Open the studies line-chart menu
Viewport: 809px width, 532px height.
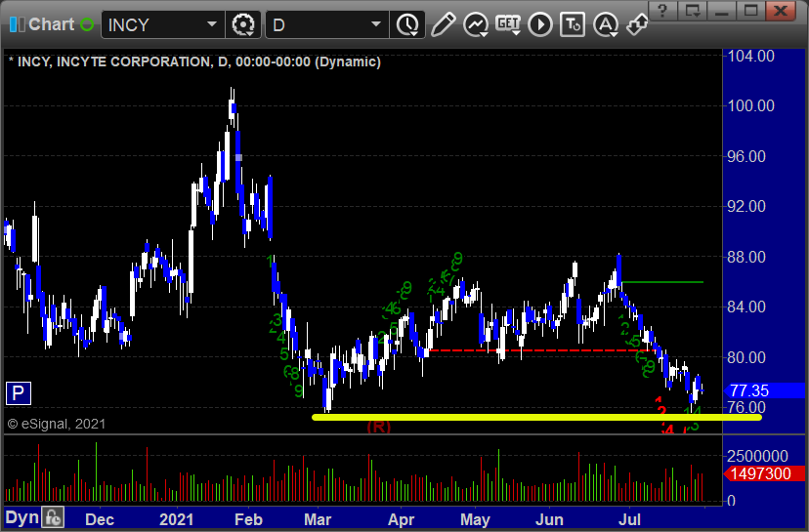tap(475, 24)
